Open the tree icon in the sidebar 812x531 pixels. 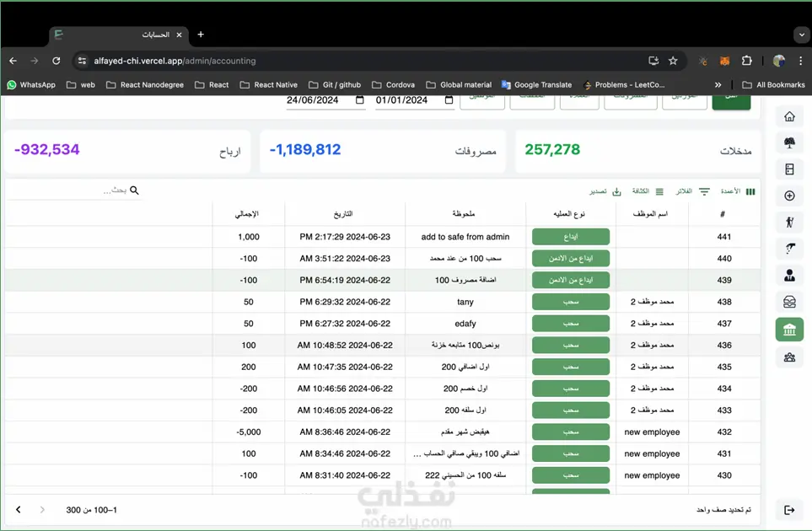click(789, 143)
